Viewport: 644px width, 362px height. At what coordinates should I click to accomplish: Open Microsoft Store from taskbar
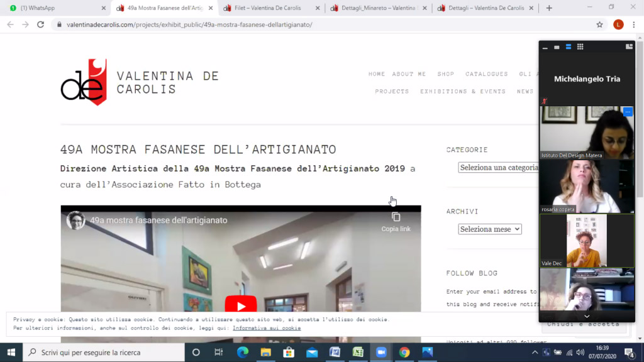click(289, 352)
